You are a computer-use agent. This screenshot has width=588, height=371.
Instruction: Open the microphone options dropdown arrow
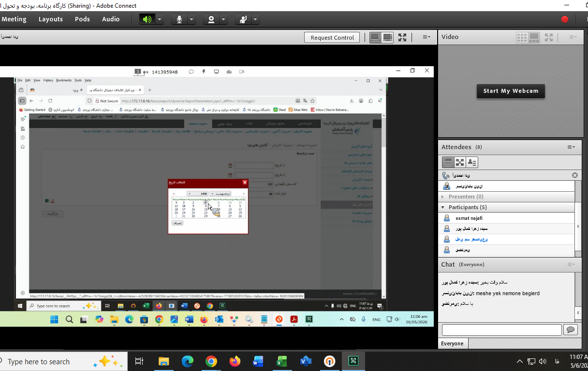click(191, 19)
